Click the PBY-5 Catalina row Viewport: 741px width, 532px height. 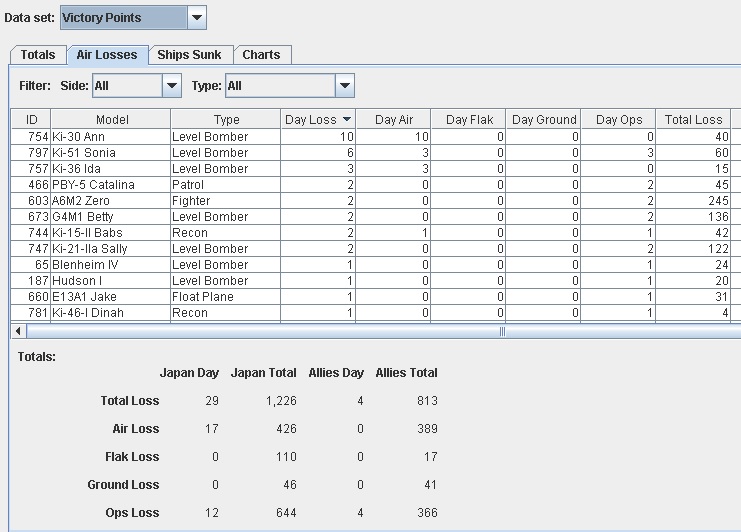(x=110, y=185)
